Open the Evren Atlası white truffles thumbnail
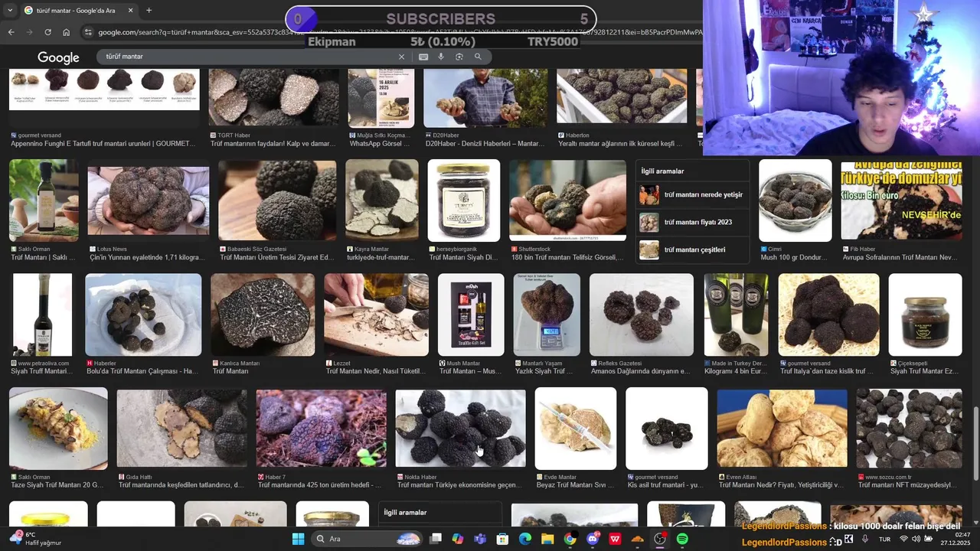The height and width of the screenshot is (551, 980). (782, 429)
